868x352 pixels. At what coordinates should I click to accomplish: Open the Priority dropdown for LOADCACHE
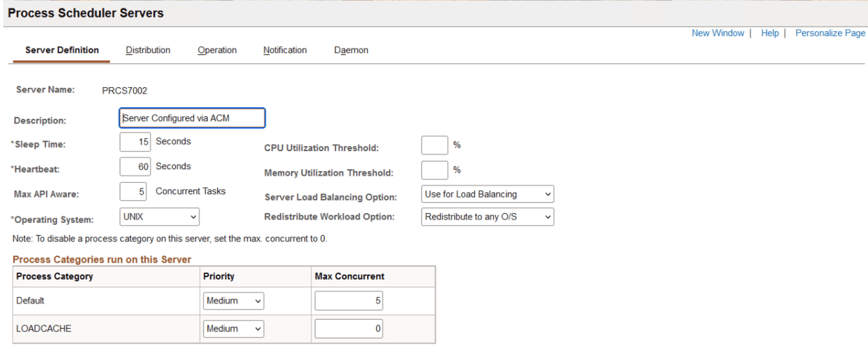click(x=233, y=329)
